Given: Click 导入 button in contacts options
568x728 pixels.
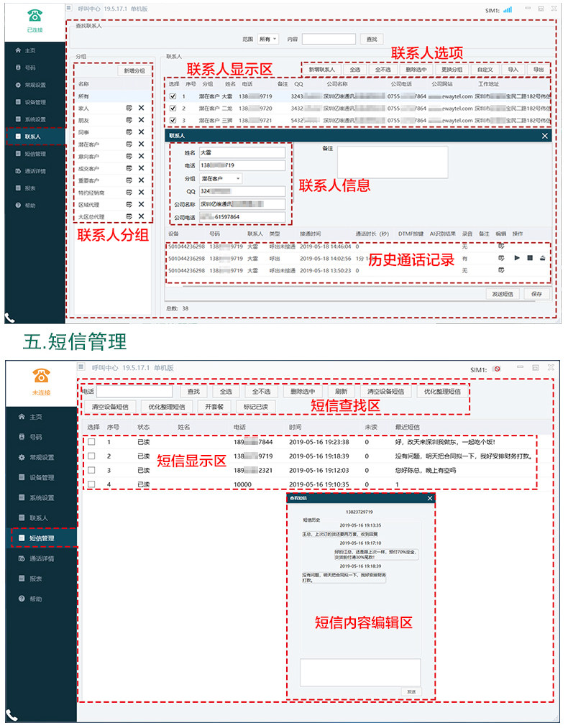Looking at the screenshot, I should [513, 69].
